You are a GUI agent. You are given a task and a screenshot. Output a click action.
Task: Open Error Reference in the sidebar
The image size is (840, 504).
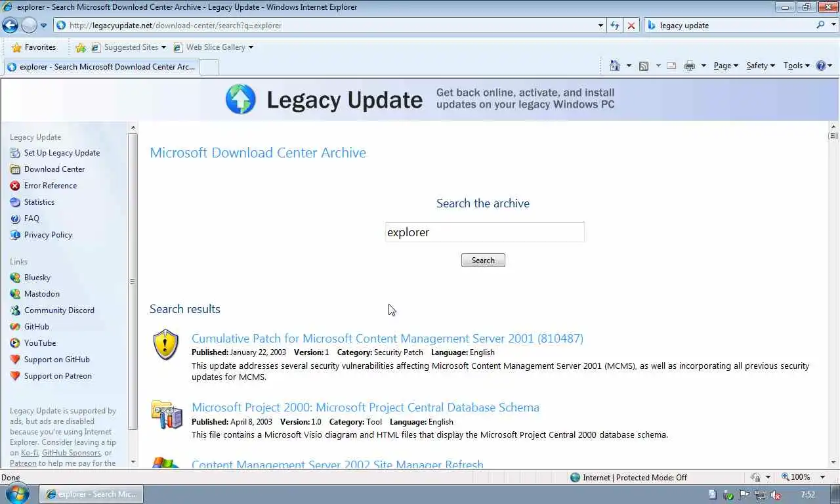(x=51, y=186)
